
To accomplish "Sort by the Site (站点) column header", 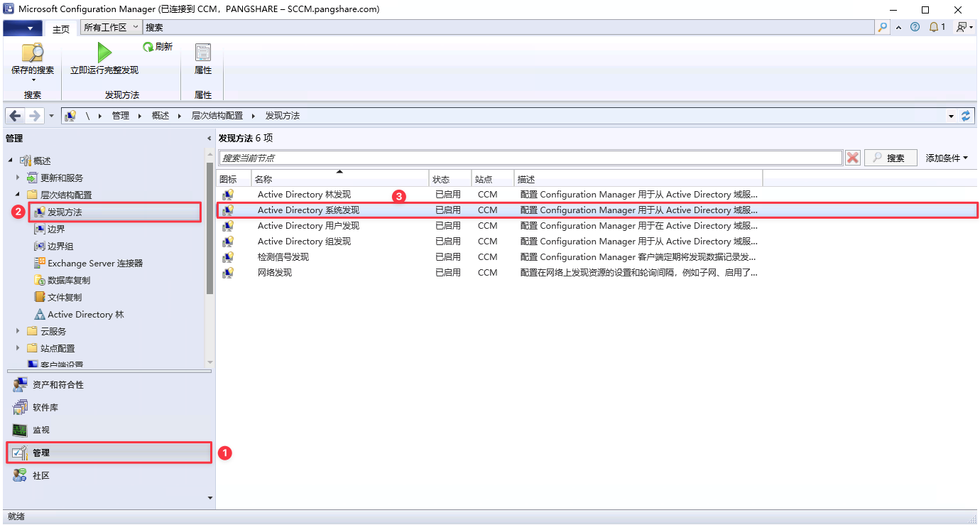I will [x=492, y=179].
